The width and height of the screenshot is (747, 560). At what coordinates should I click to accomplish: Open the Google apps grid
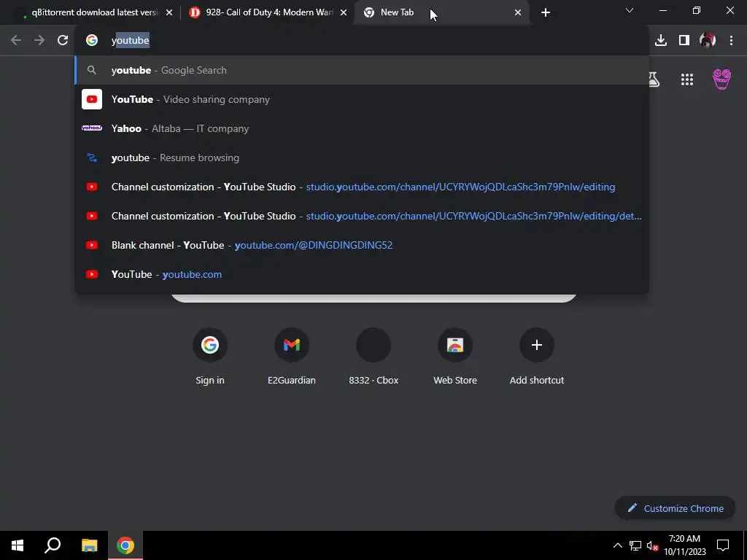687,79
